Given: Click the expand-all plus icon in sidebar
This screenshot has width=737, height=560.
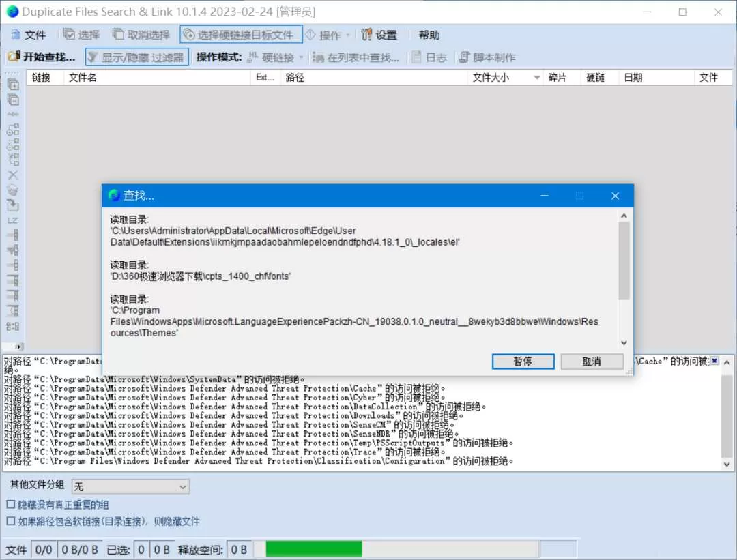Looking at the screenshot, I should (x=13, y=85).
